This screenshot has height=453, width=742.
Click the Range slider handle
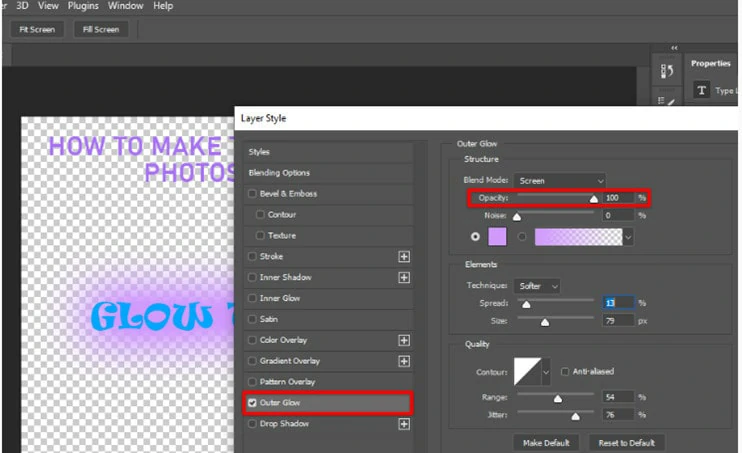tap(558, 399)
